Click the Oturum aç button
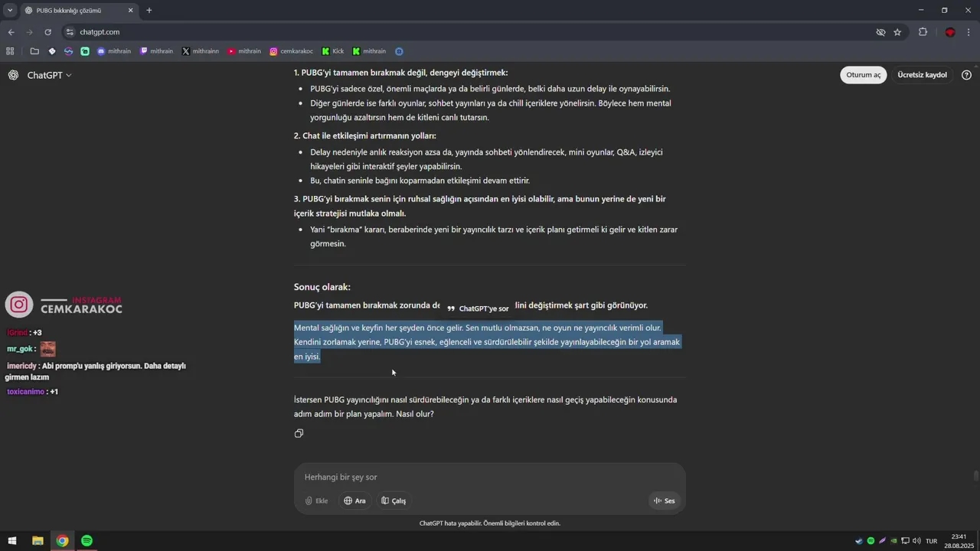Screen dimensions: 980x551 [x=864, y=75]
